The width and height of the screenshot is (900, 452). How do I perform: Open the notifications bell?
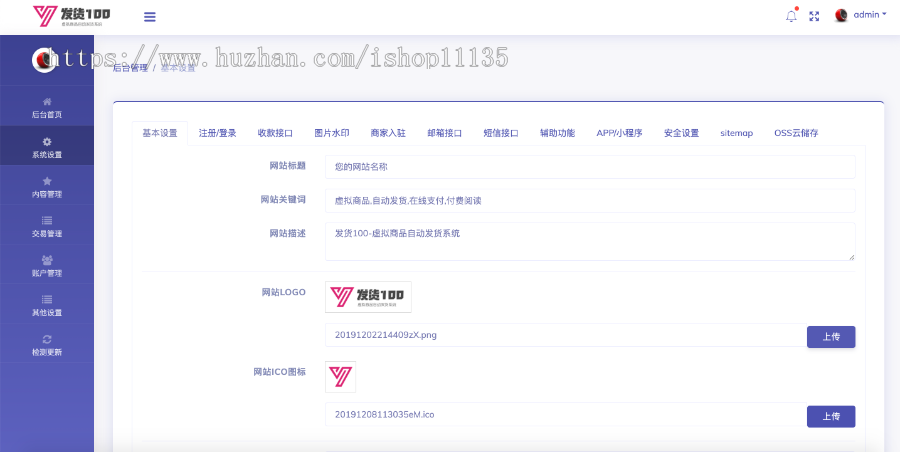coord(792,16)
